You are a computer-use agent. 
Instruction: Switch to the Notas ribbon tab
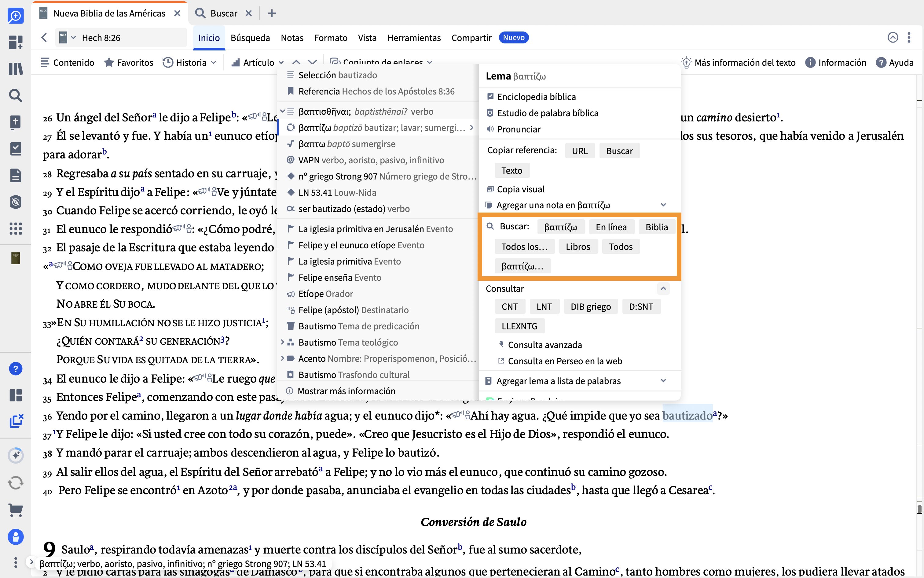[292, 37]
